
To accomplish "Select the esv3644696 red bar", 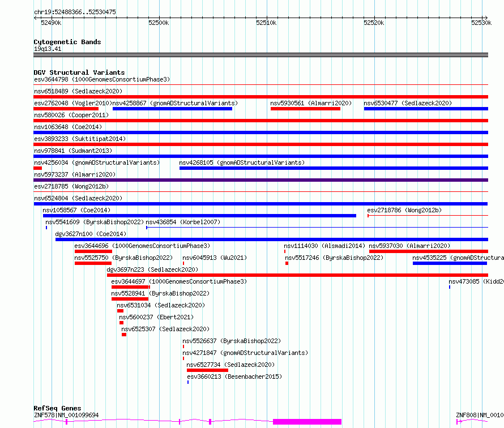I will [x=93, y=251].
